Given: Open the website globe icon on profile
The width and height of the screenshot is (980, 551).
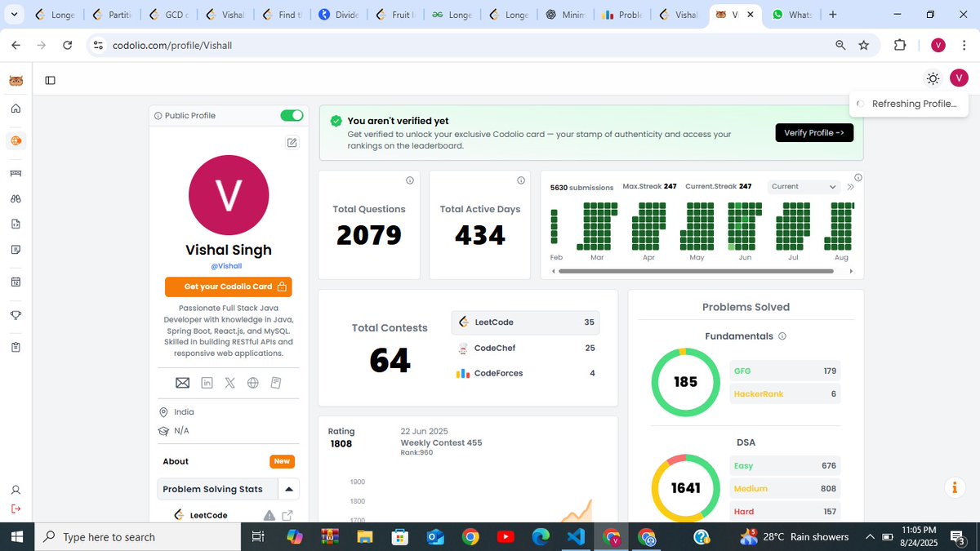Looking at the screenshot, I should [253, 383].
